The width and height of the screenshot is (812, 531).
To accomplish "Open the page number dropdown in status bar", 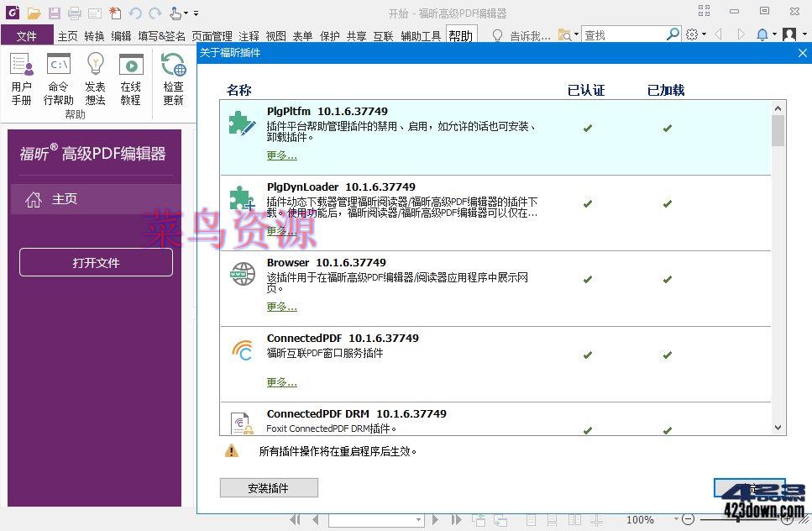I will (x=418, y=520).
